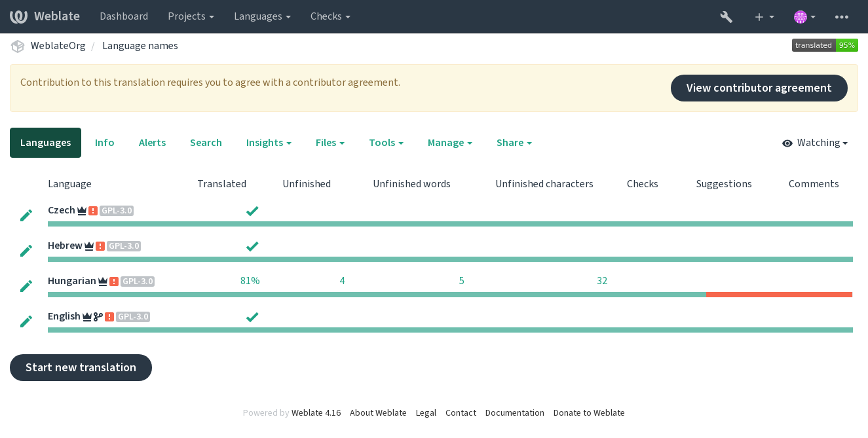Click the crown icon next to Czech
This screenshot has height=438, width=868.
click(x=82, y=211)
